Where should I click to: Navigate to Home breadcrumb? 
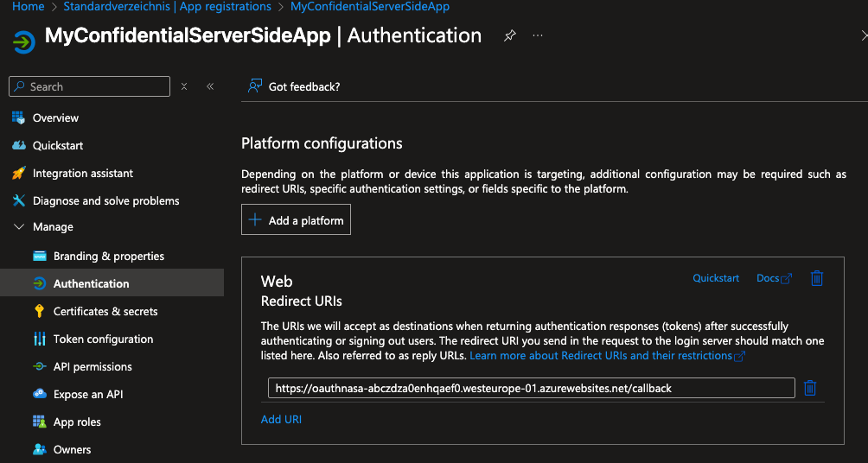29,6
